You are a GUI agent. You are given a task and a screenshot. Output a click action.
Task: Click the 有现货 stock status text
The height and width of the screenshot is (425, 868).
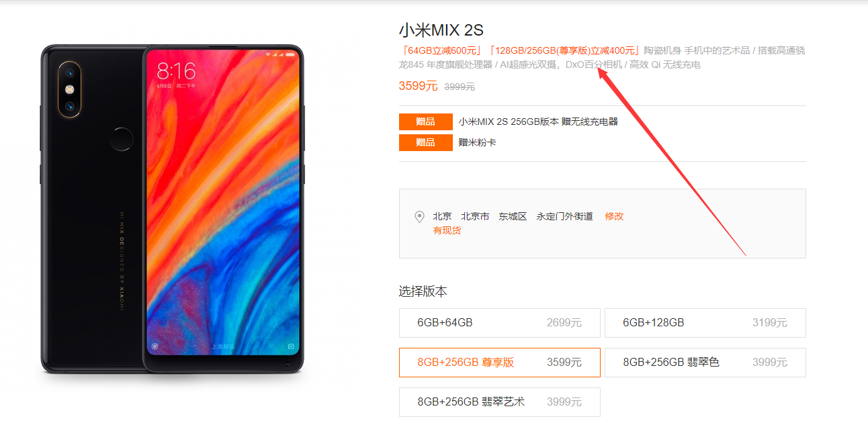coord(447,231)
